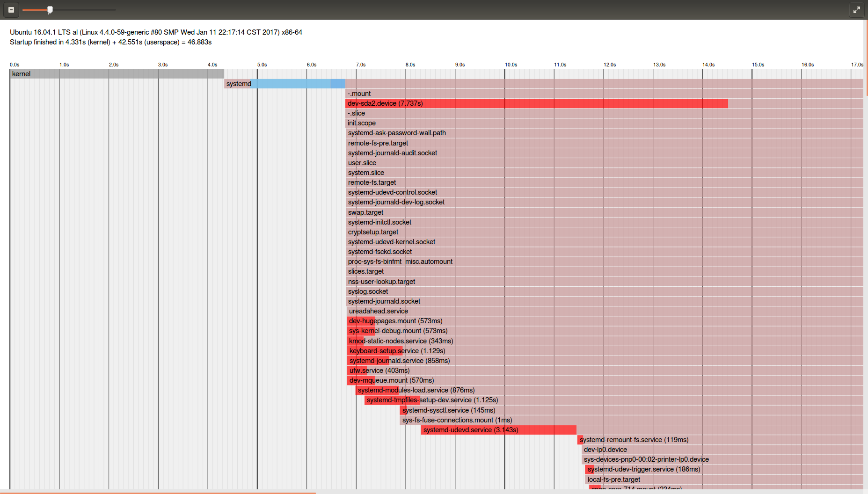The image size is (868, 494).
Task: Click keyboard-setup.service (1.129s) bar
Action: [375, 351]
